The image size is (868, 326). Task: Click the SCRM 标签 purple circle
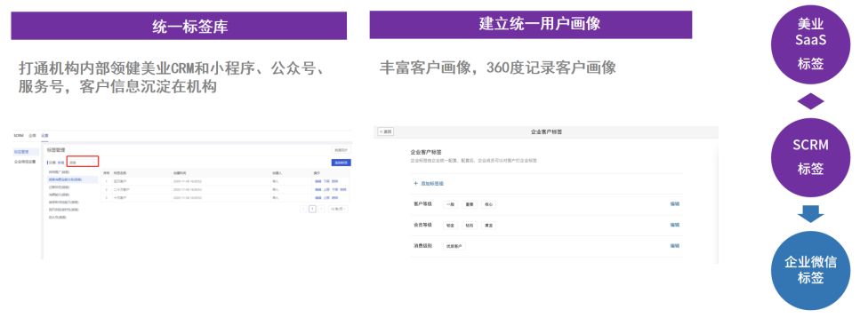pyautogui.click(x=810, y=157)
